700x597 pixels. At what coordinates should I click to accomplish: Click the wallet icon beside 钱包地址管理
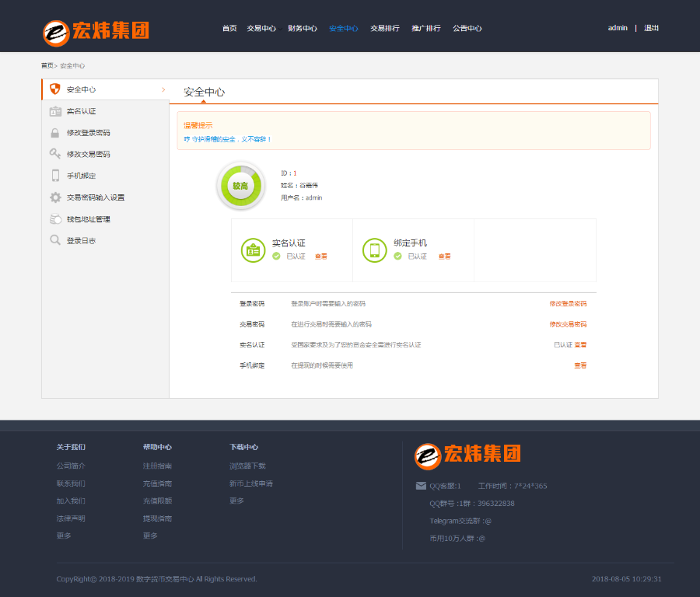[54, 218]
